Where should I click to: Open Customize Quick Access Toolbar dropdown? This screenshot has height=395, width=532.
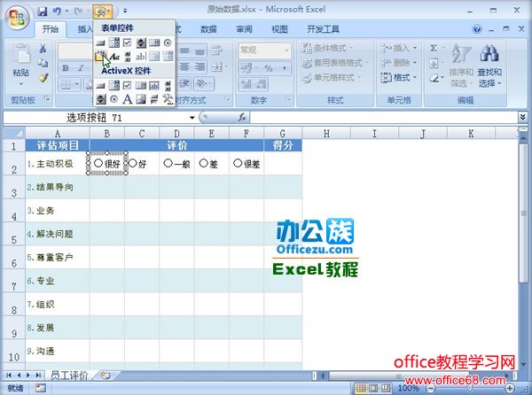point(125,12)
